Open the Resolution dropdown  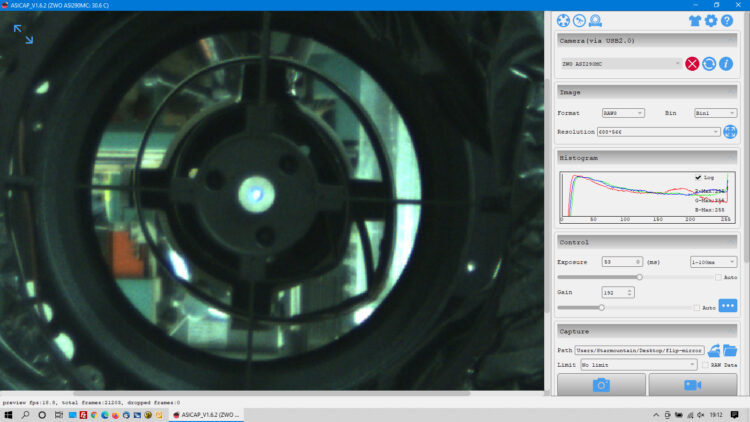[x=658, y=132]
